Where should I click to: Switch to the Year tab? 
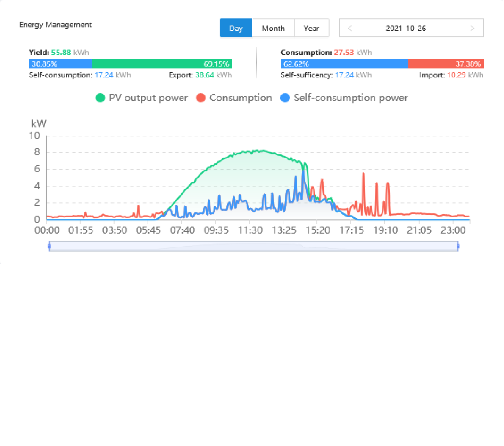(x=311, y=28)
